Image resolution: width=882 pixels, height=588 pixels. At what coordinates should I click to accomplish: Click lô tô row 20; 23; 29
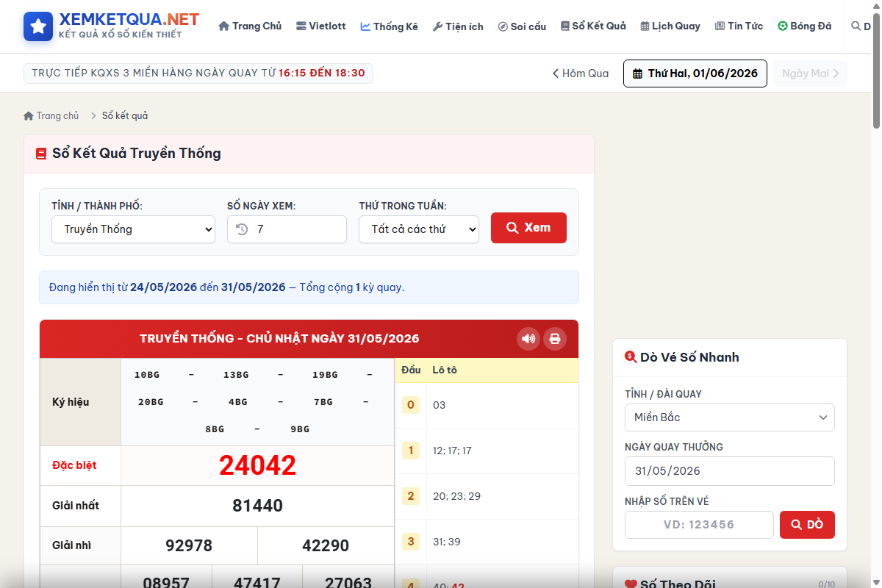(x=456, y=496)
